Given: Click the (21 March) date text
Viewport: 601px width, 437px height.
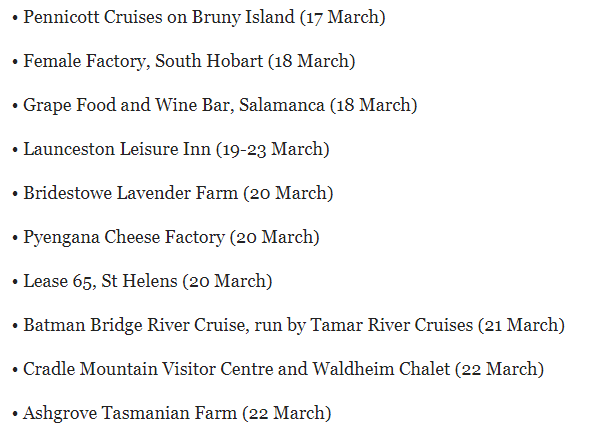Looking at the screenshot, I should tap(521, 325).
